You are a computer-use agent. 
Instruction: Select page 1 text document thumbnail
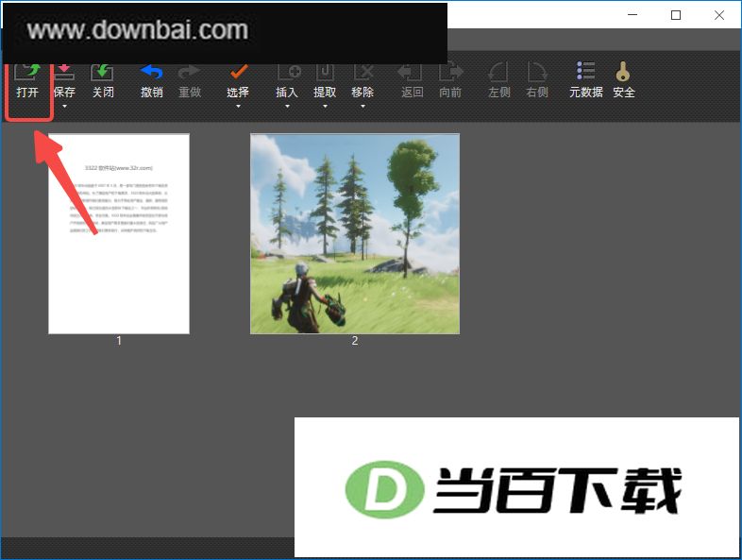coord(119,234)
